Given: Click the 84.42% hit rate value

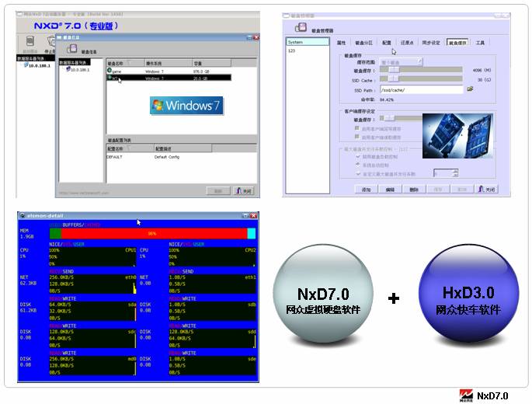Looking at the screenshot, I should 387,99.
